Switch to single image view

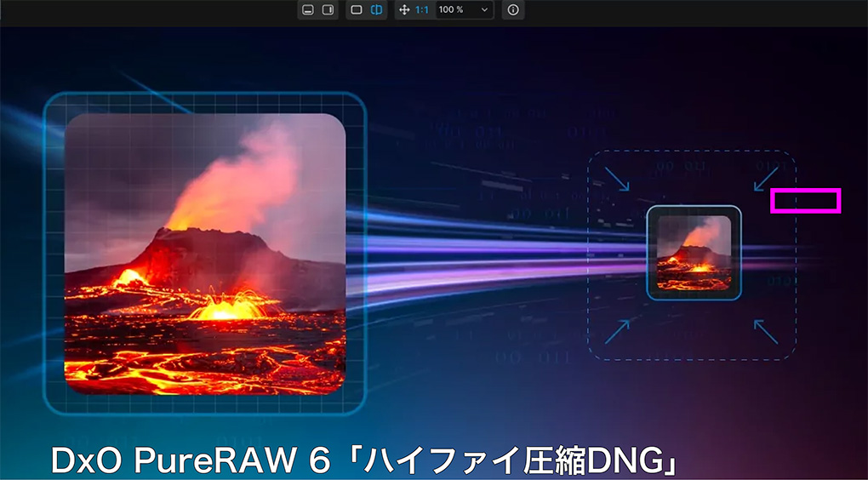pyautogui.click(x=357, y=10)
